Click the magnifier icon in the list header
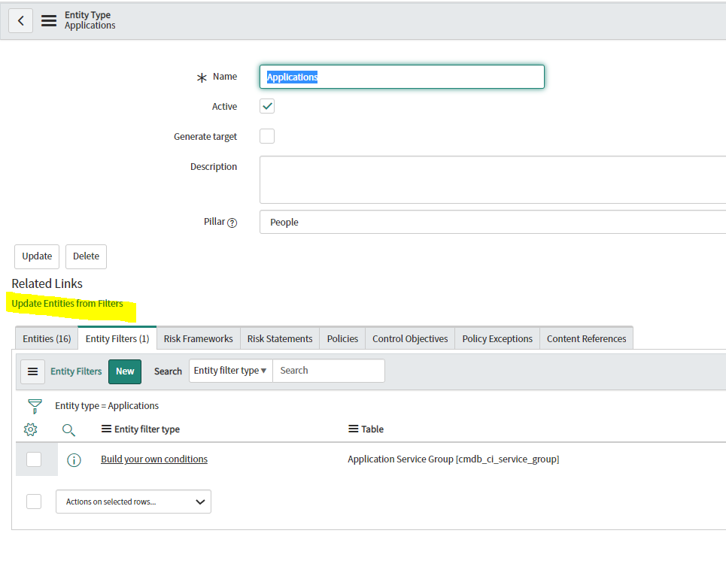The image size is (726, 588). click(x=68, y=429)
